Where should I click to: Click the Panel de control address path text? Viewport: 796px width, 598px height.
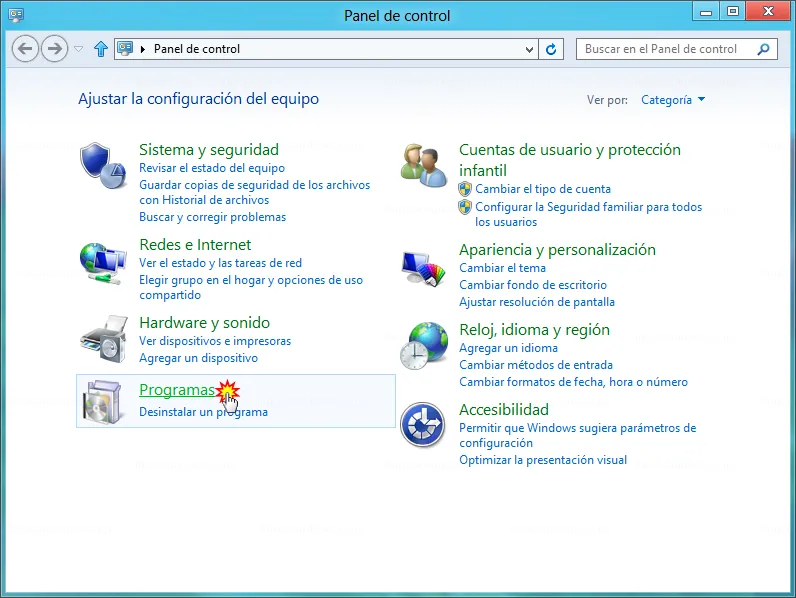point(196,49)
